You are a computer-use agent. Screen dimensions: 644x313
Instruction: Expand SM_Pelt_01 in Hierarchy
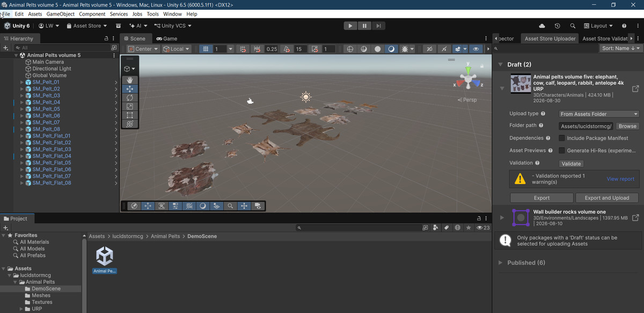22,82
